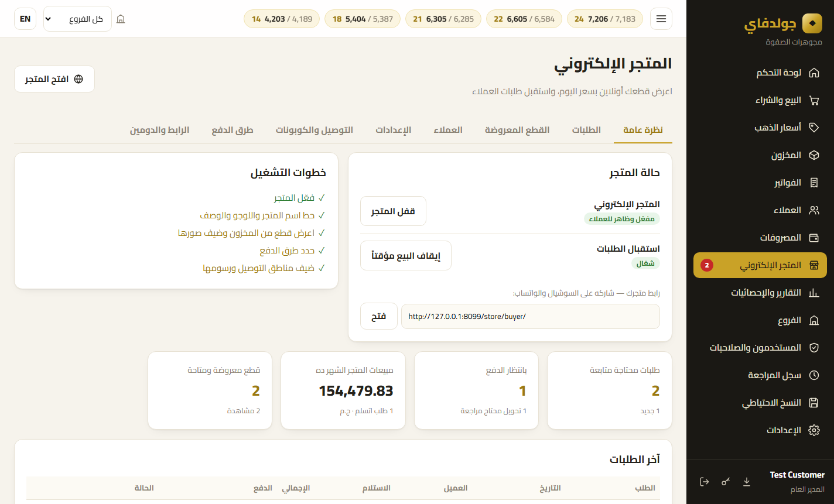Click the key icon beside Test Customer
The height and width of the screenshot is (504, 834).
pos(726,482)
